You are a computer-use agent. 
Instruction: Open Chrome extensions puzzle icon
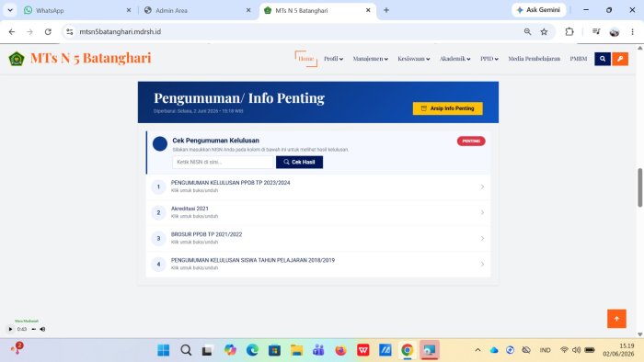[569, 31]
